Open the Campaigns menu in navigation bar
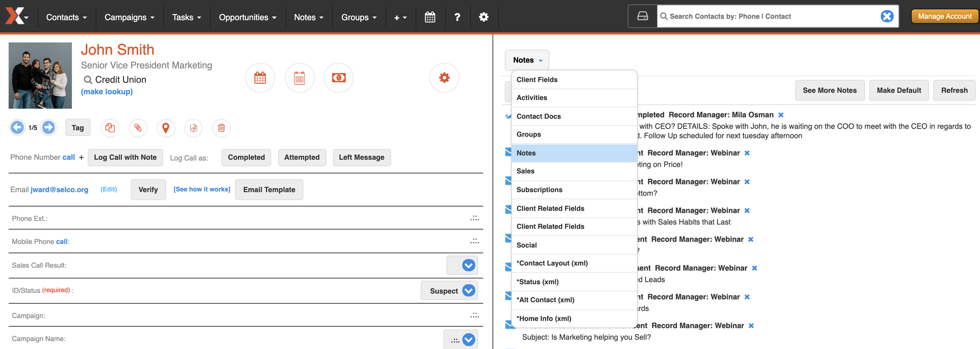This screenshot has height=349, width=980. coord(129,17)
